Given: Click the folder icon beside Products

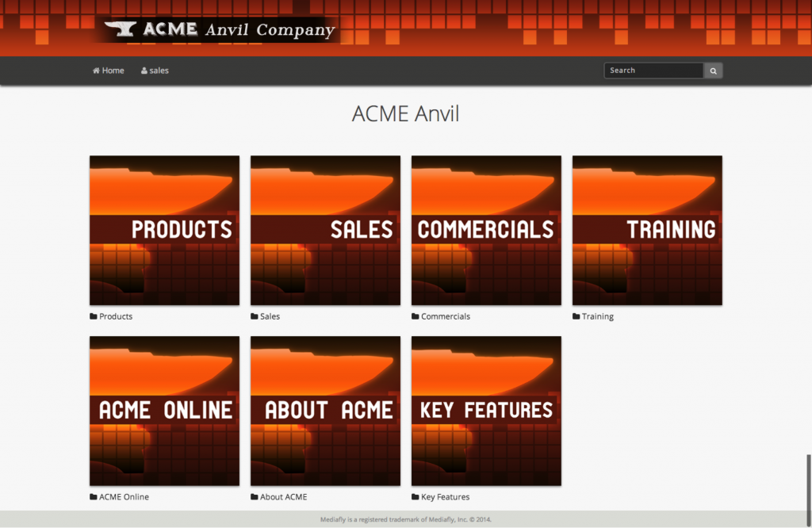Looking at the screenshot, I should [x=94, y=316].
